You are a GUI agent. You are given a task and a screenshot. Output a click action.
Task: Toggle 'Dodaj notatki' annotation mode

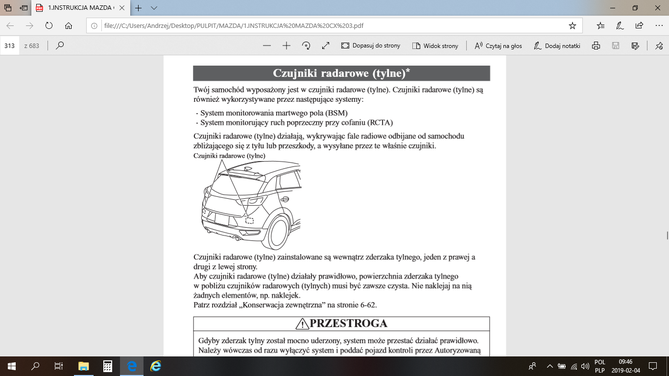click(557, 46)
